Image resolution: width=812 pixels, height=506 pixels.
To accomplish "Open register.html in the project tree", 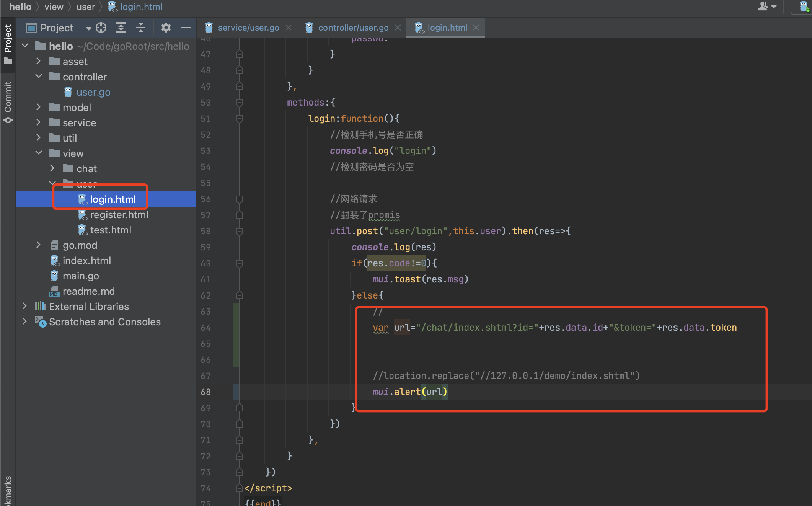I will coord(119,215).
